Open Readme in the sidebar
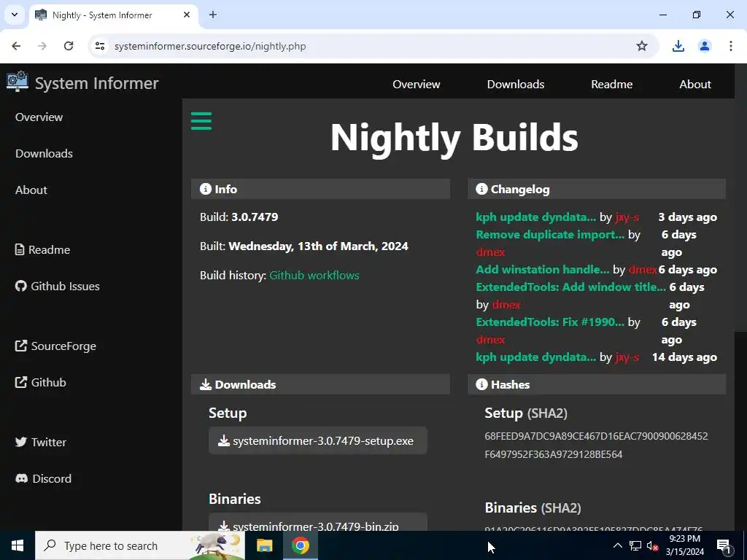 tap(42, 249)
